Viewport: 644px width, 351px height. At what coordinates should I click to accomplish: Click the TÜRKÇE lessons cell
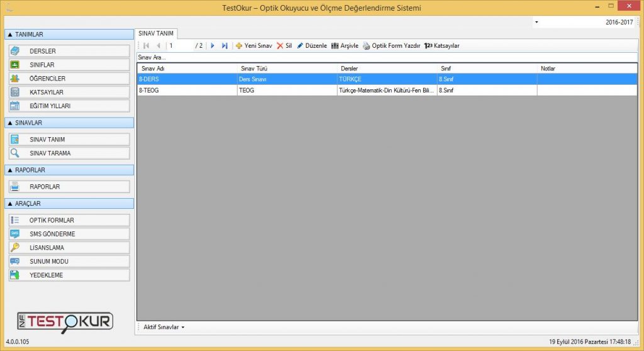(387, 79)
